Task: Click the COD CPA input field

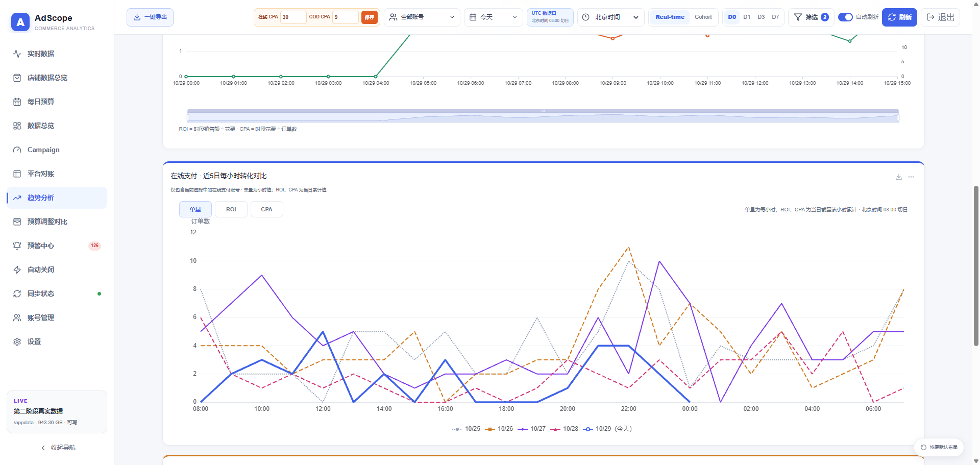Action: (x=346, y=17)
